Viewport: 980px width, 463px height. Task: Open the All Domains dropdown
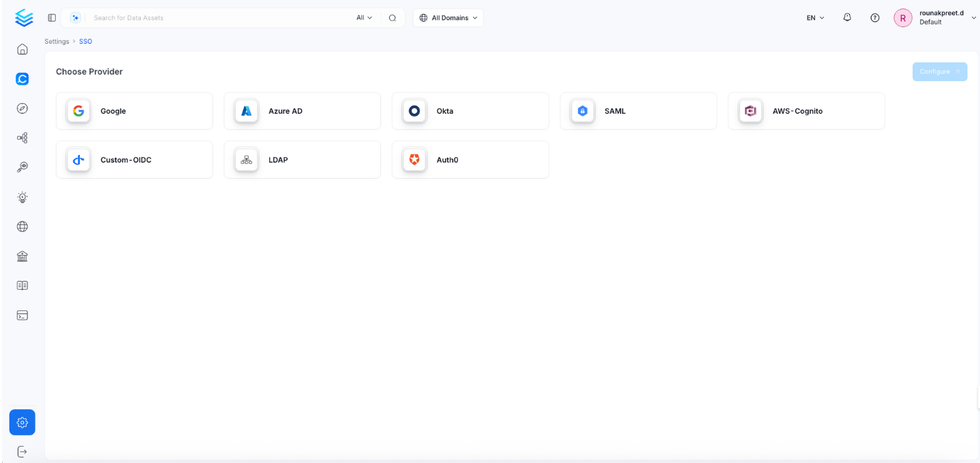[x=448, y=18]
